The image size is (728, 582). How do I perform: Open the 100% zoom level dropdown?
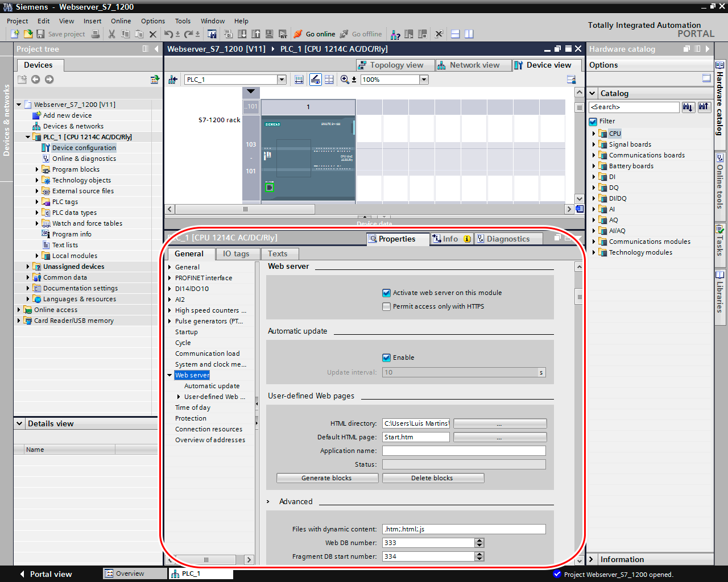coord(424,80)
